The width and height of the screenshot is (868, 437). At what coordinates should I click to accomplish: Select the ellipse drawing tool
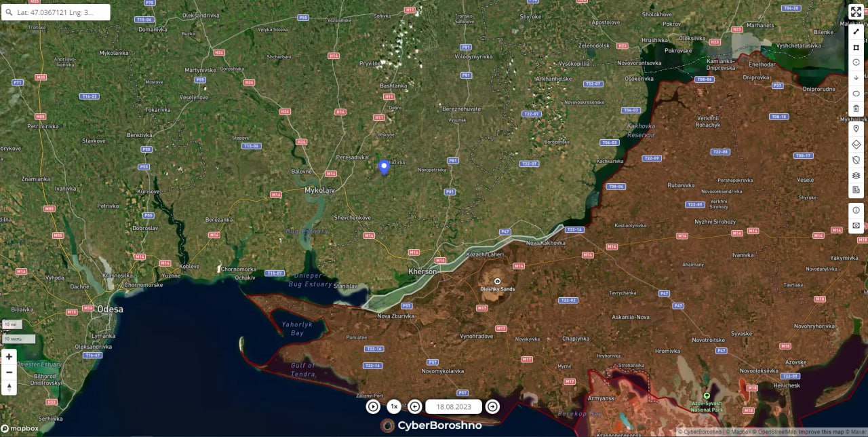pyautogui.click(x=856, y=93)
